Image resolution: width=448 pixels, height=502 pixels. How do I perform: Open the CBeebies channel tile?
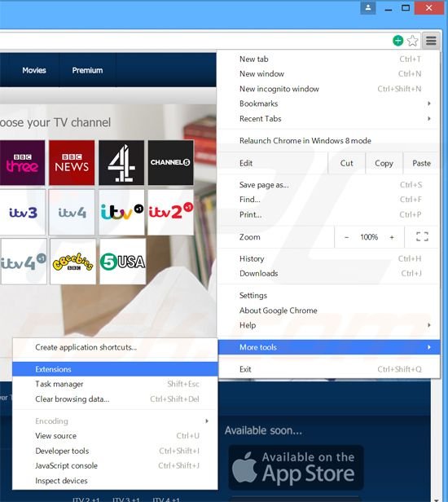pos(73,262)
